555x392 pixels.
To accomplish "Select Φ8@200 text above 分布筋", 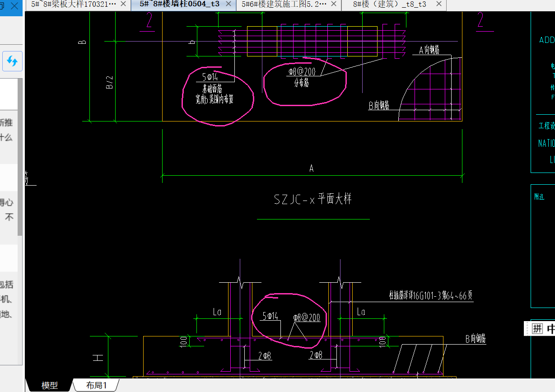I will [302, 71].
